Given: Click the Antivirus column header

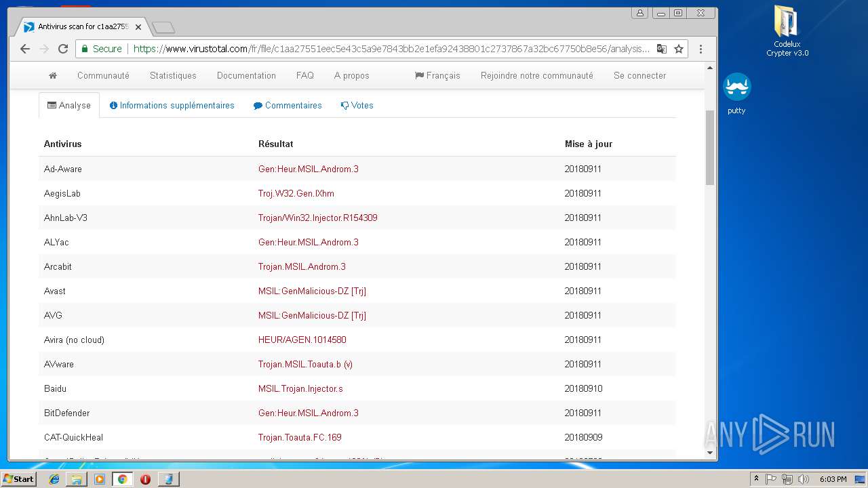Looking at the screenshot, I should pyautogui.click(x=63, y=144).
